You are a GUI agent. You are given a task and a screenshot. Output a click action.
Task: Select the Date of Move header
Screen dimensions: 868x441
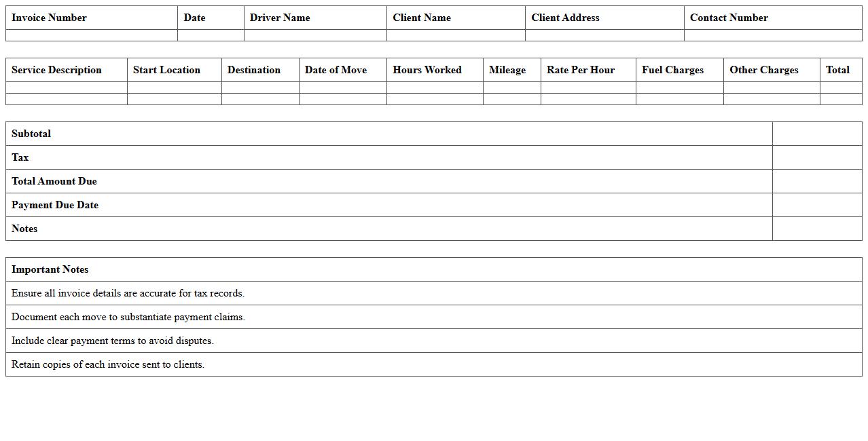[x=336, y=70]
